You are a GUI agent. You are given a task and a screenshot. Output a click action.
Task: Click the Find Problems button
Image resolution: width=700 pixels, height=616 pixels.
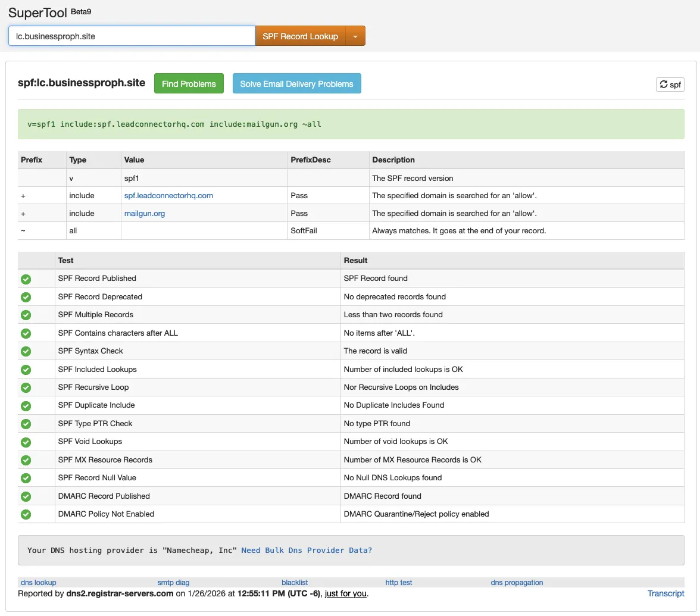click(x=189, y=84)
